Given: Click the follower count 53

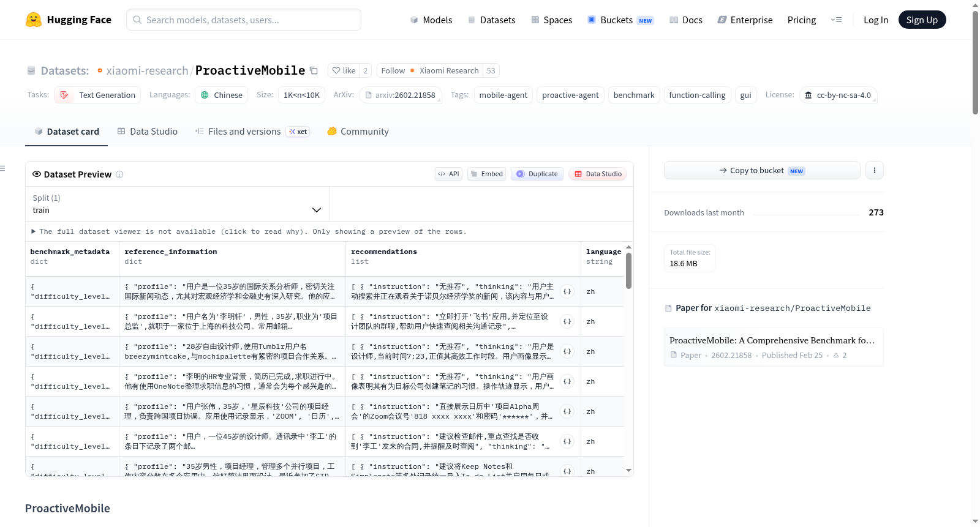Looking at the screenshot, I should click(x=491, y=70).
